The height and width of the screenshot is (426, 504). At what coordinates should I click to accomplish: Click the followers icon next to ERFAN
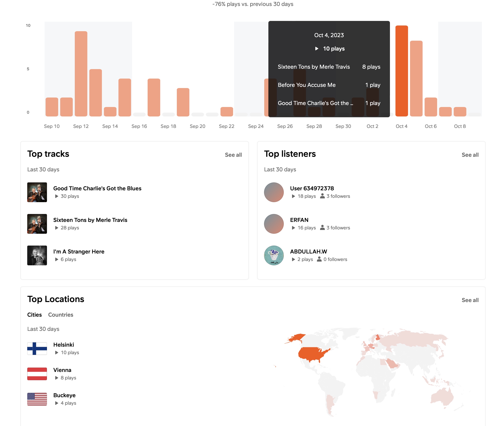point(322,227)
